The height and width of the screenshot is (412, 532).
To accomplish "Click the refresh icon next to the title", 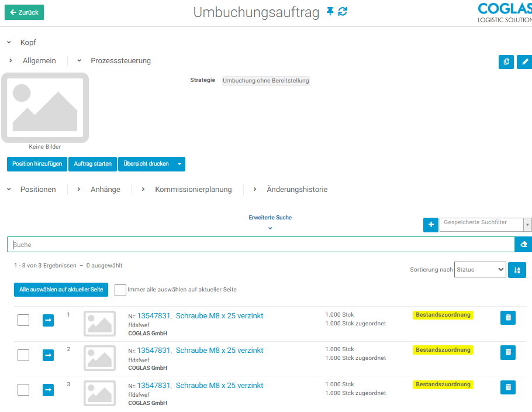I will coord(343,12).
